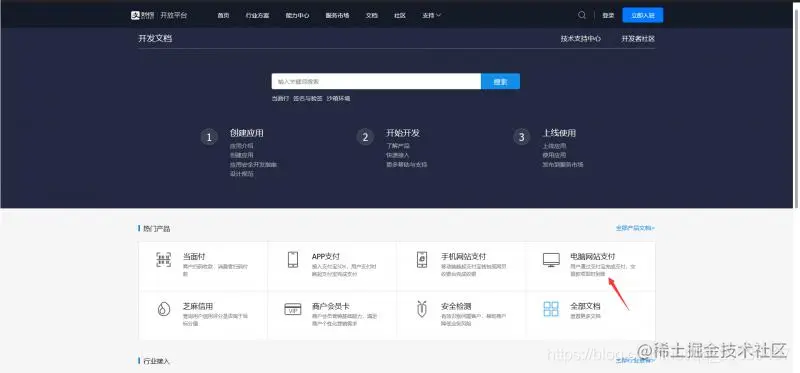
Task: Open the 手机网站支付 product title
Action: [463, 257]
